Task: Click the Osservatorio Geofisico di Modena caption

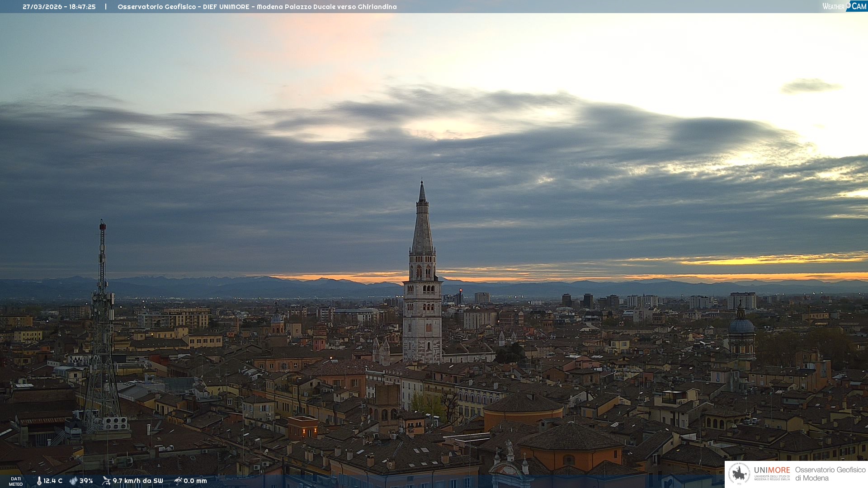Action: point(830,474)
